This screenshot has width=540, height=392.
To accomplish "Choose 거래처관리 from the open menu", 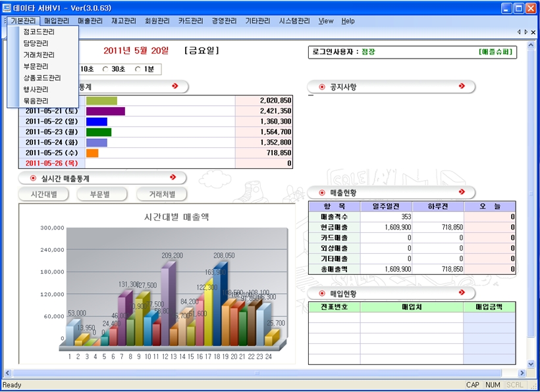I will coord(39,55).
